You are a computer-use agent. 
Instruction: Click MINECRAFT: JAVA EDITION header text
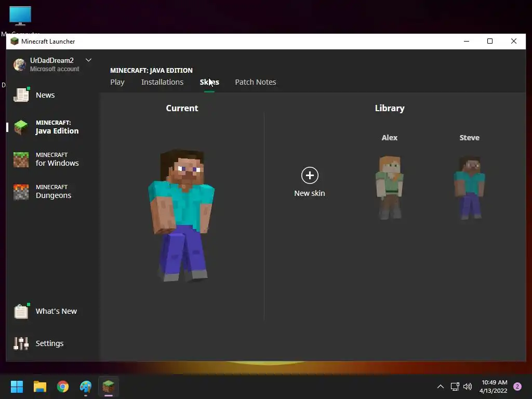click(151, 71)
